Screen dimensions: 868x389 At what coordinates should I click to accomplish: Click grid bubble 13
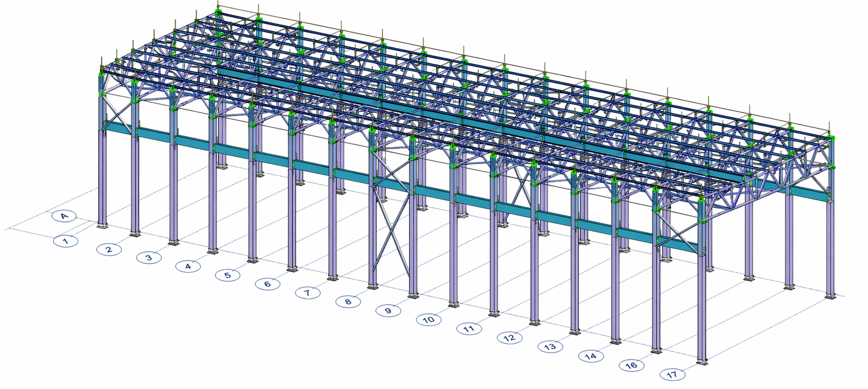pyautogui.click(x=550, y=347)
